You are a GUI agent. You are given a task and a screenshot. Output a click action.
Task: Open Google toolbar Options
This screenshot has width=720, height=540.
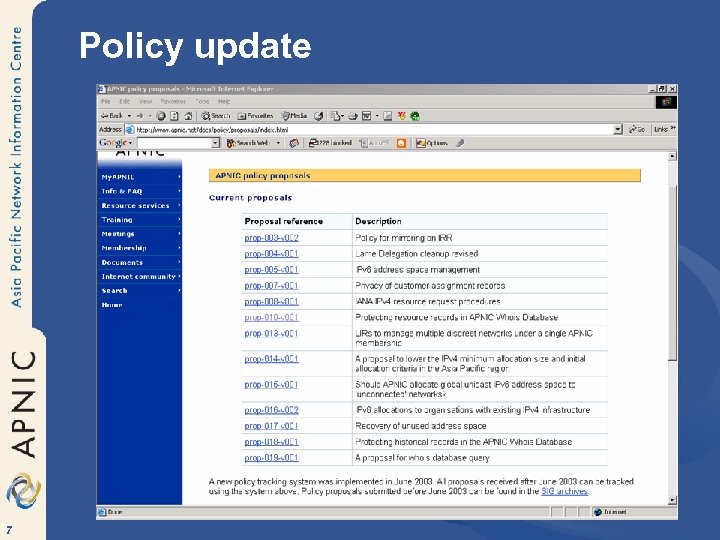tap(432, 143)
